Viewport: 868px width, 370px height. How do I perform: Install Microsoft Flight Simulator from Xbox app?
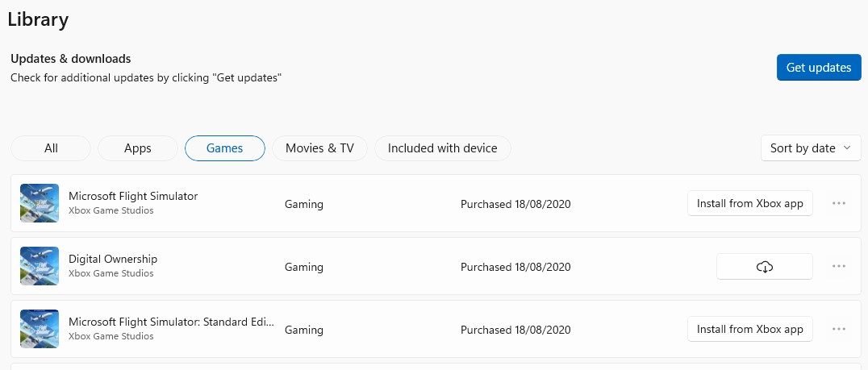coord(749,204)
